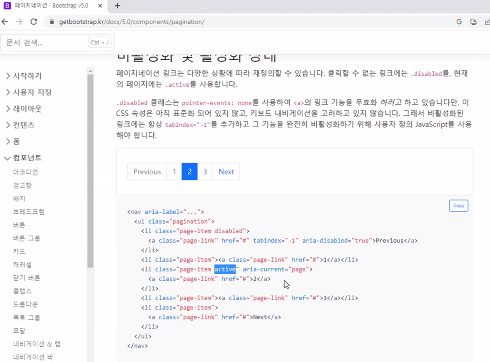Click the disabled Previous pagination item
490x362 pixels.
coord(147,172)
